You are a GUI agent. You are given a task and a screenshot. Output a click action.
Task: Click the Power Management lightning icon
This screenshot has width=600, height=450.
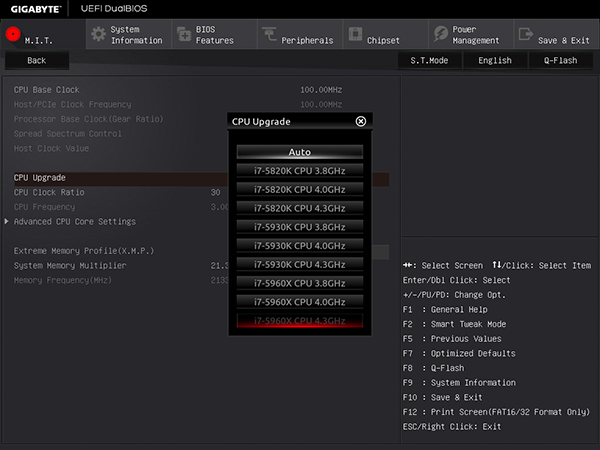click(x=441, y=34)
